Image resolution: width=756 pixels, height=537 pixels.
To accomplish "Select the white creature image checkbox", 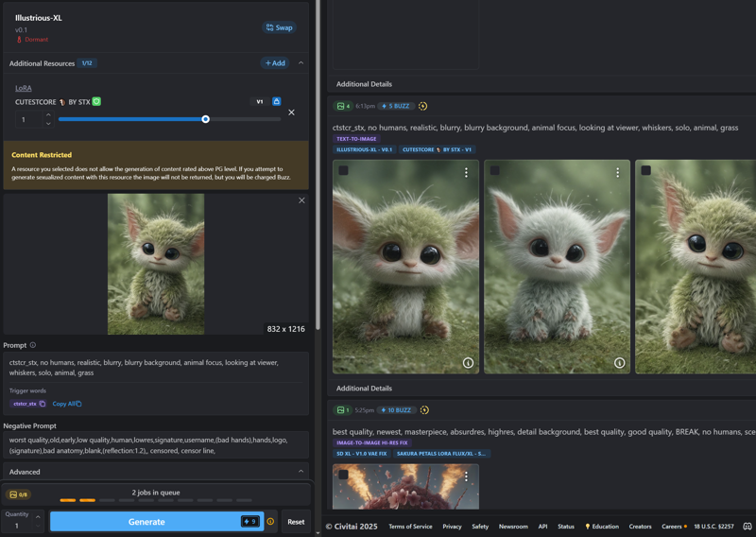I will pyautogui.click(x=494, y=170).
